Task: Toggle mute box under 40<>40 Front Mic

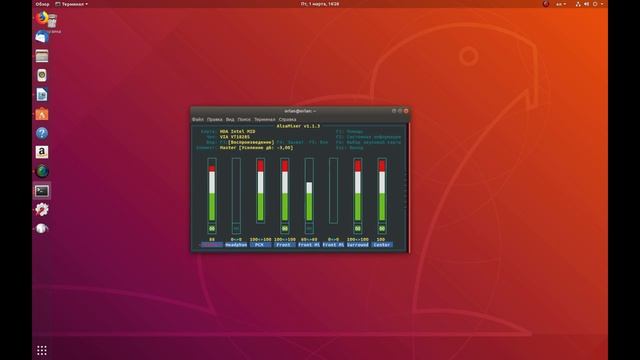Action: (x=309, y=229)
